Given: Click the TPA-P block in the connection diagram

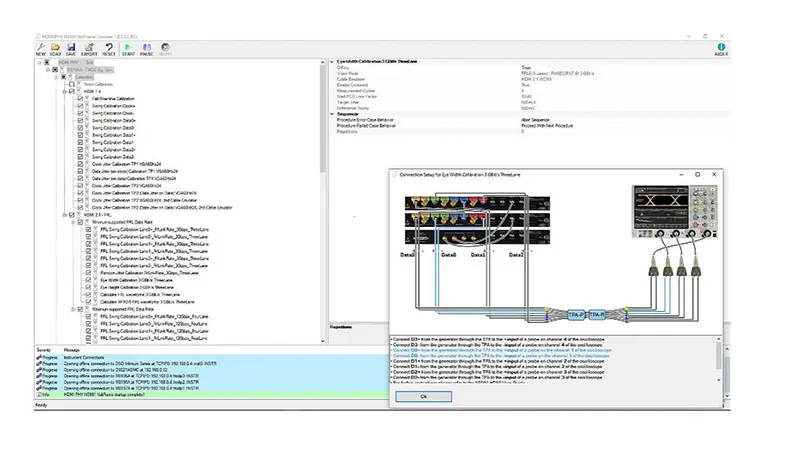Looking at the screenshot, I should (x=576, y=315).
